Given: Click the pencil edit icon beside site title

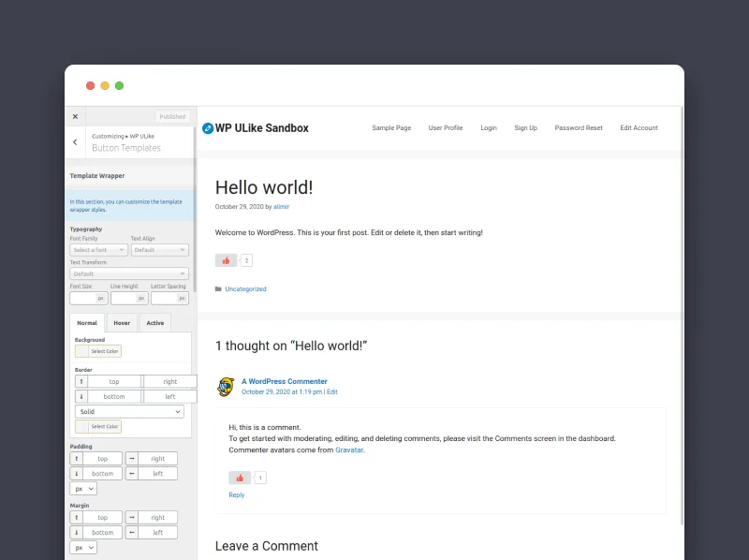Looking at the screenshot, I should 208,128.
